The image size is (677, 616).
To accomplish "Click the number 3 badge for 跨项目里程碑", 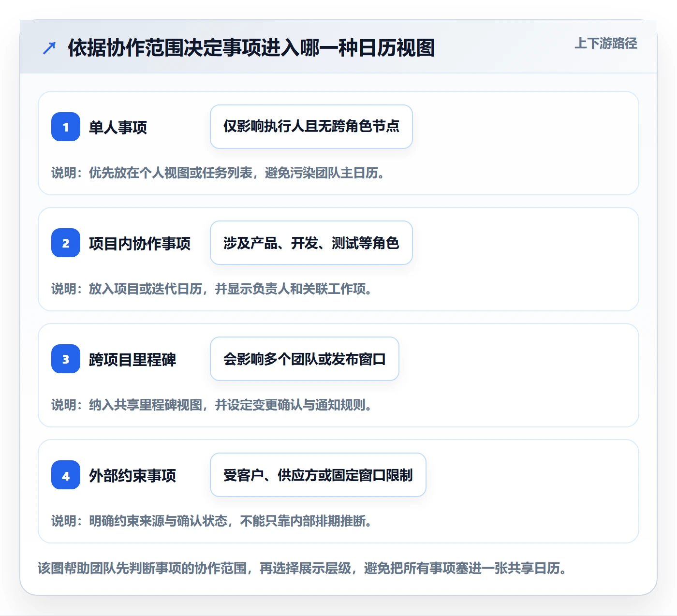I will click(x=66, y=359).
